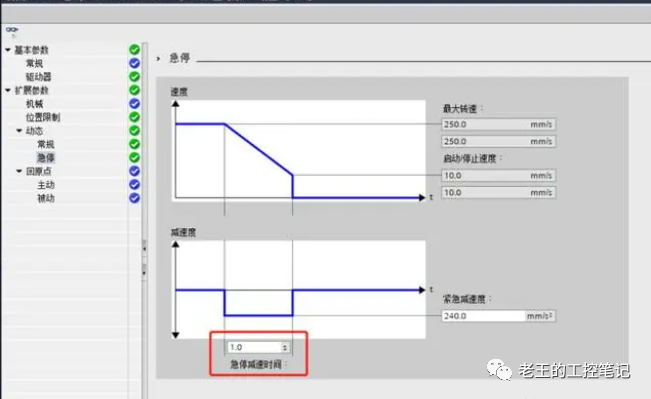
Task: Open 基本参数 tree label
Action: pyautogui.click(x=32, y=50)
